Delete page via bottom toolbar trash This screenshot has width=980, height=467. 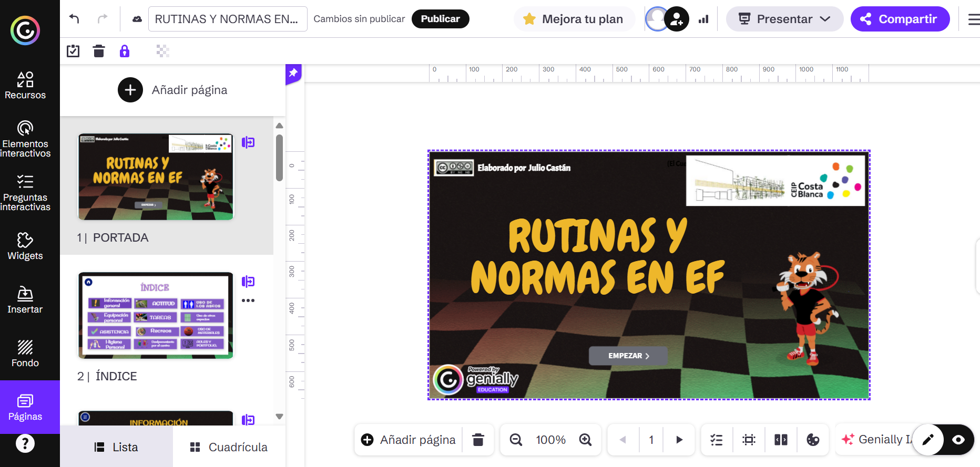(x=478, y=440)
